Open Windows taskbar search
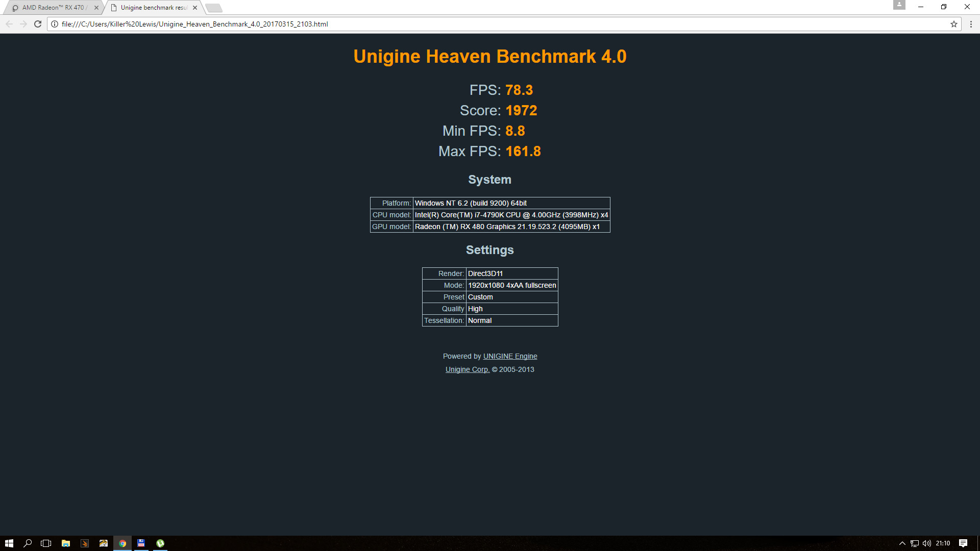The image size is (980, 551). click(x=28, y=543)
